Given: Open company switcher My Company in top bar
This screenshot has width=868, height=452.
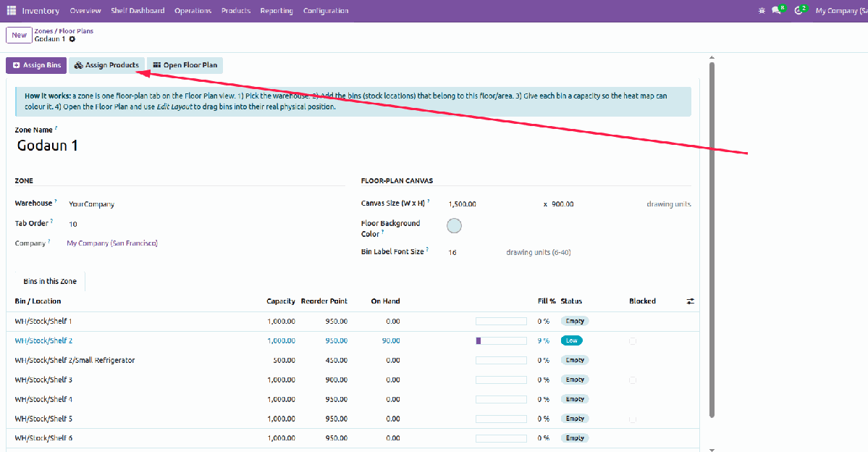Looking at the screenshot, I should (841, 11).
